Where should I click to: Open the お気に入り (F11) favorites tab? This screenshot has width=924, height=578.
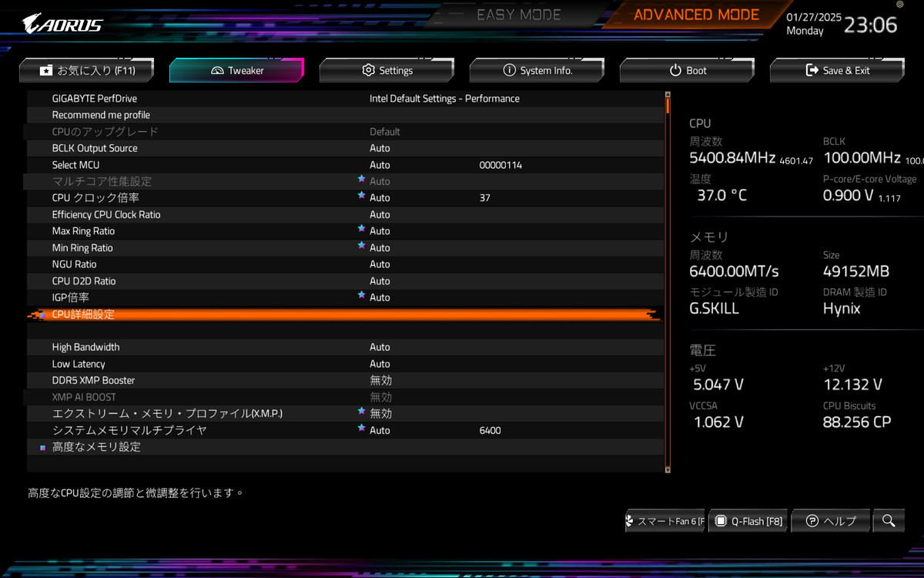click(87, 70)
